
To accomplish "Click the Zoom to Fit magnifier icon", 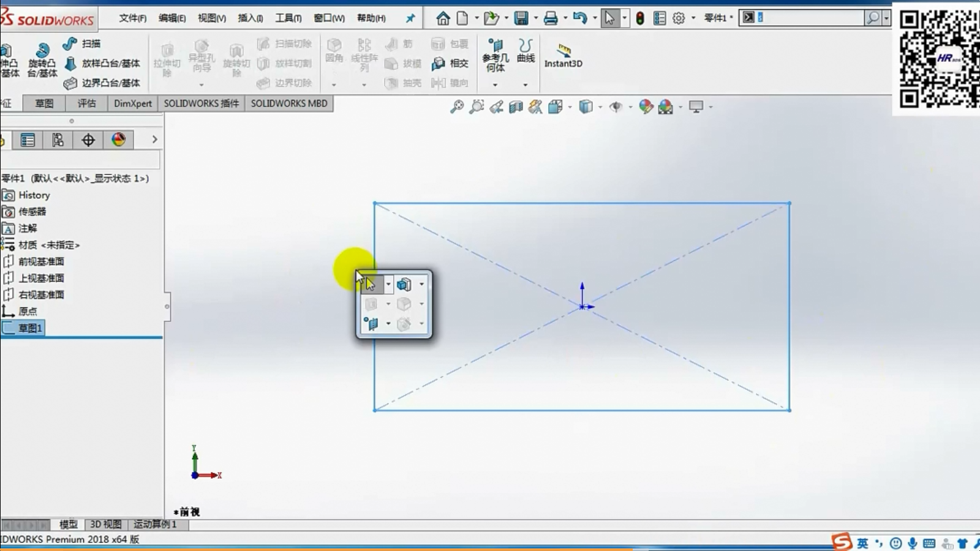I will [x=457, y=107].
